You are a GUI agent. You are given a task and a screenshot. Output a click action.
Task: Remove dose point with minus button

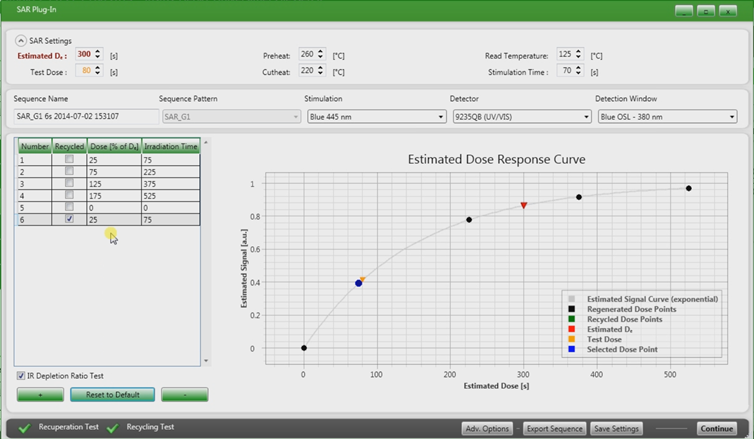pyautogui.click(x=185, y=395)
